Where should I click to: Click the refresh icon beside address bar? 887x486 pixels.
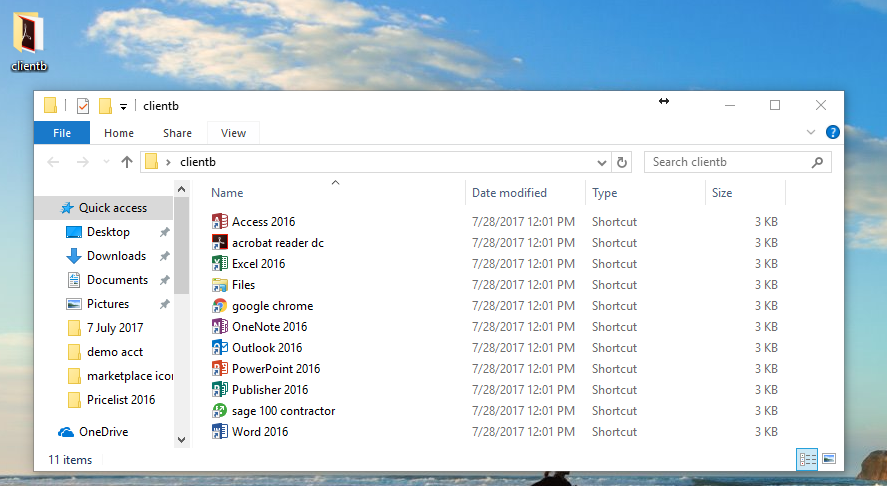(x=621, y=162)
